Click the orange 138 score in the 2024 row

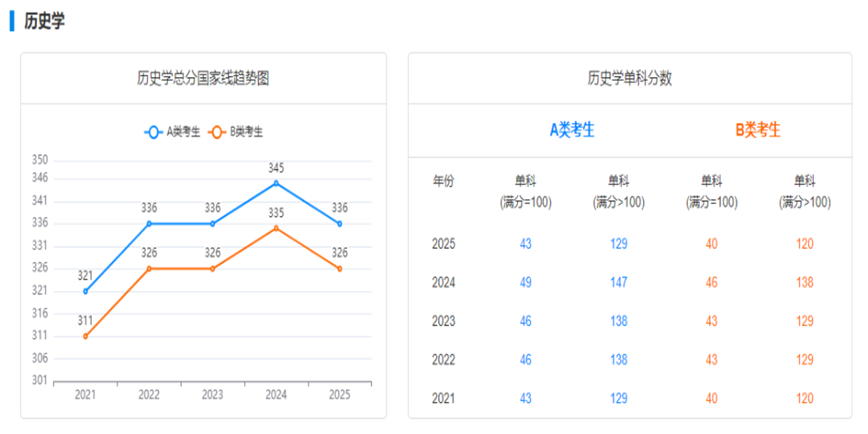[804, 283]
